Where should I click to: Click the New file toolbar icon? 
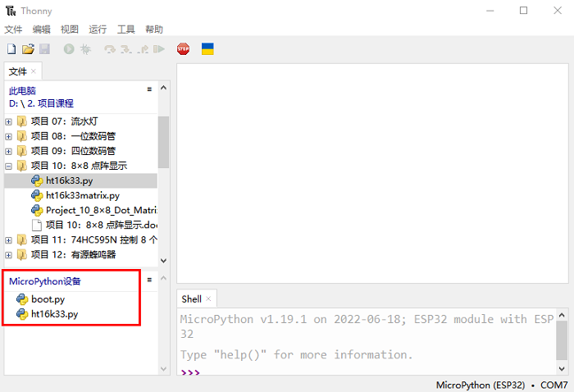11,49
